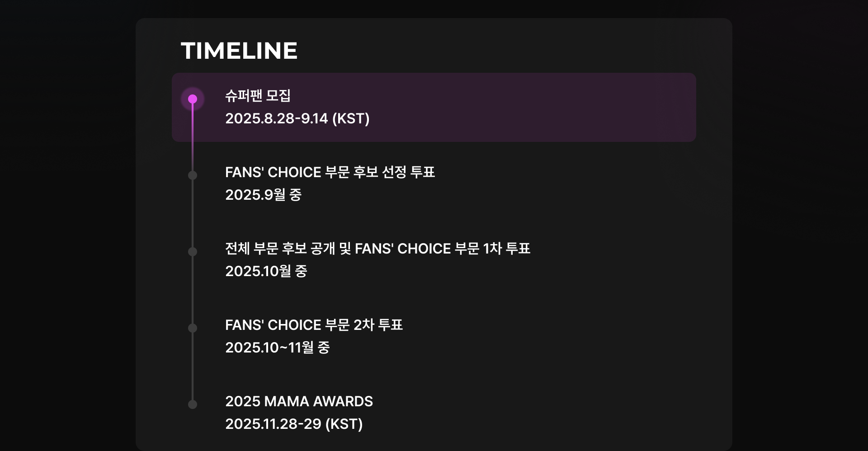Click the 2025.9월 중 date text

[264, 195]
